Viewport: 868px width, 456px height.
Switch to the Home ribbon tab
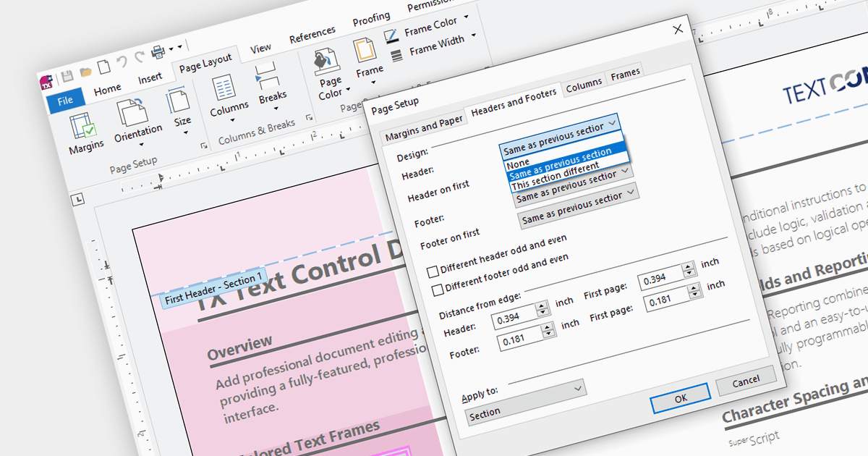[x=107, y=90]
